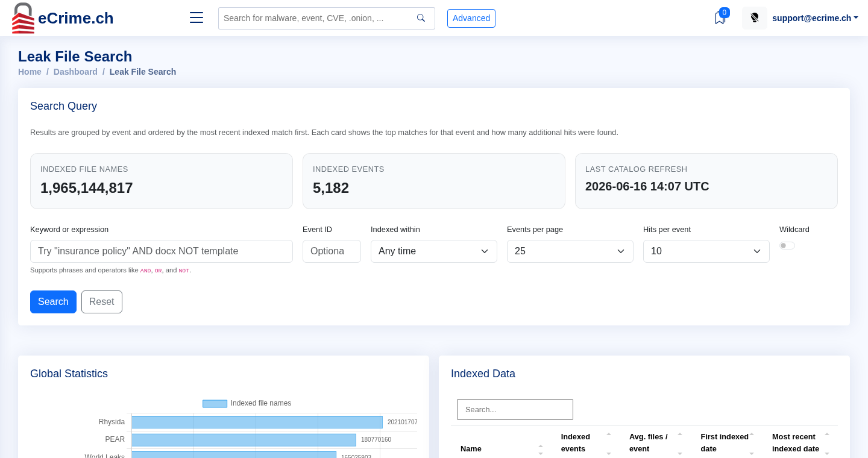The height and width of the screenshot is (458, 868).
Task: Click the 1,965,144,817 value
Action: [x=87, y=188]
